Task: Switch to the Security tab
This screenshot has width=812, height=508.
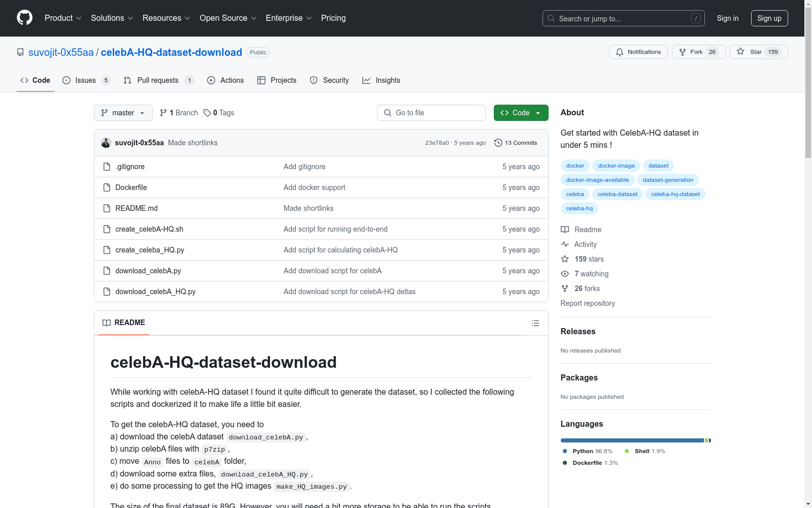Action: pyautogui.click(x=329, y=80)
